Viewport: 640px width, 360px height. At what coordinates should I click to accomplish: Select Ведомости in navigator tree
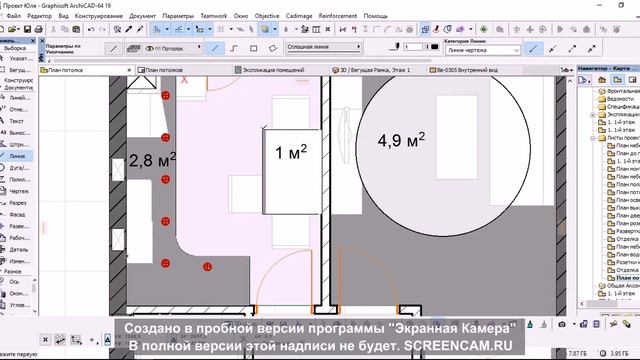tap(620, 99)
